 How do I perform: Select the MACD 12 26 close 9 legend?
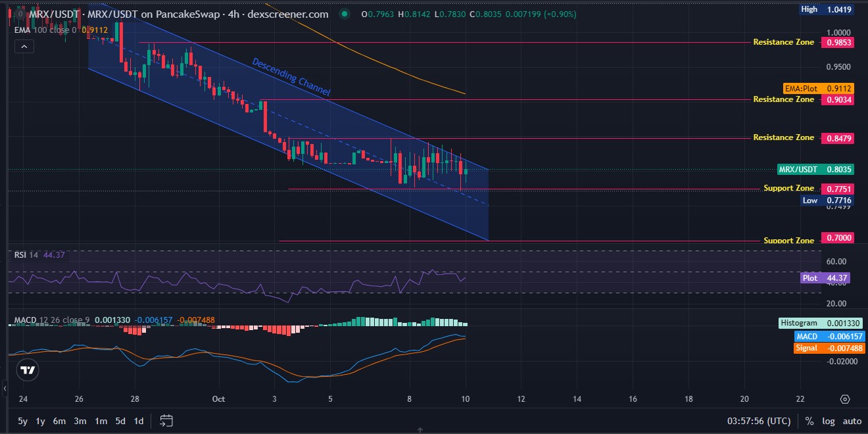pos(52,320)
